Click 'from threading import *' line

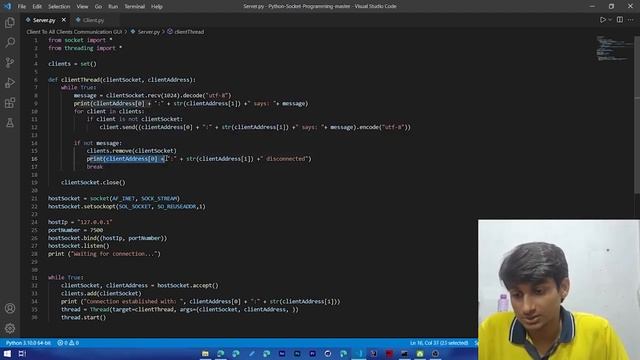(x=85, y=48)
